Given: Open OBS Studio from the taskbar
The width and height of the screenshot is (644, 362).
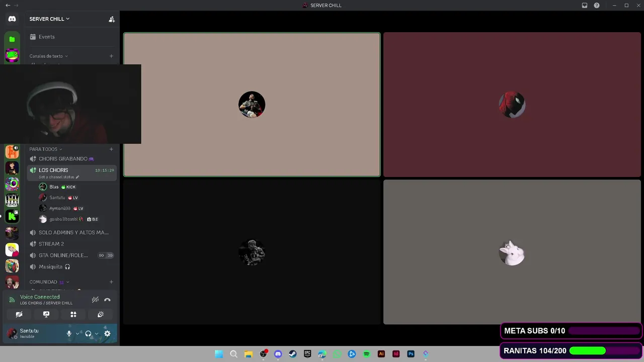Looking at the screenshot, I should pos(263,354).
